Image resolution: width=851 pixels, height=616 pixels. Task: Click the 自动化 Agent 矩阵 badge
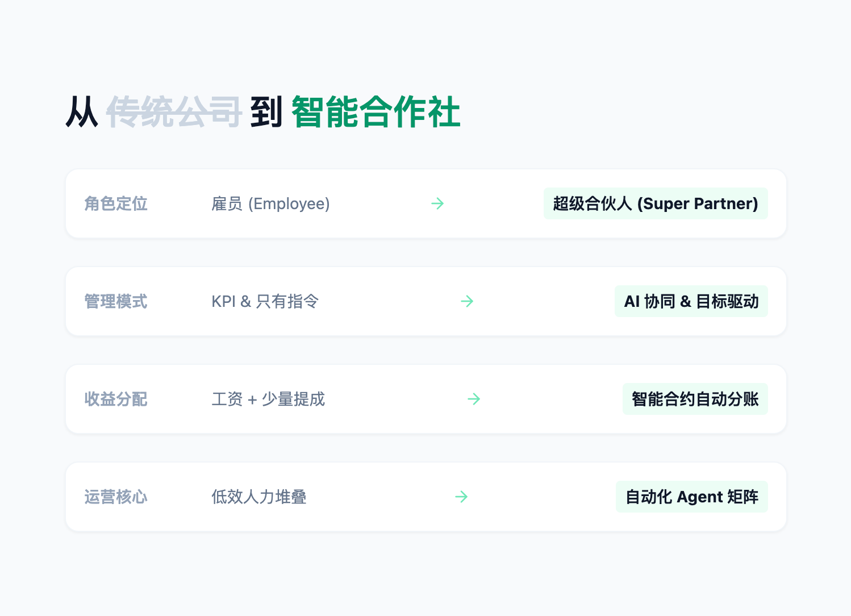click(691, 497)
